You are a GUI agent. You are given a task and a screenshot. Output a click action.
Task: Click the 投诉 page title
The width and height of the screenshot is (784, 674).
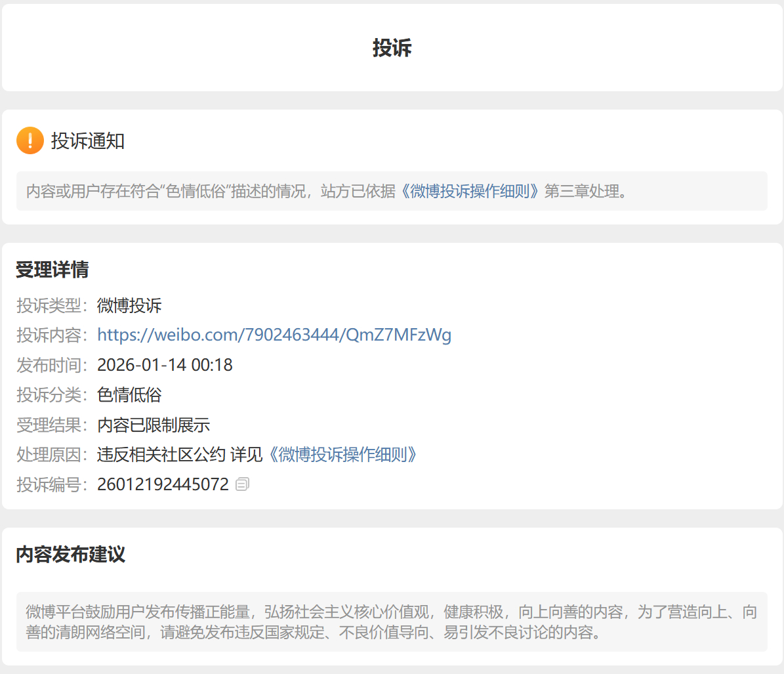coord(392,48)
